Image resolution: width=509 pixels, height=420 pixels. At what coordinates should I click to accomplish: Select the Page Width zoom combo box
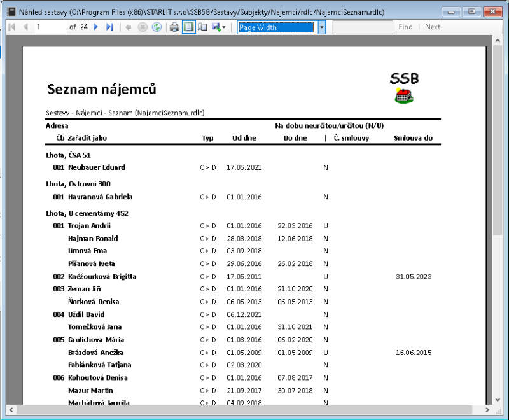275,27
